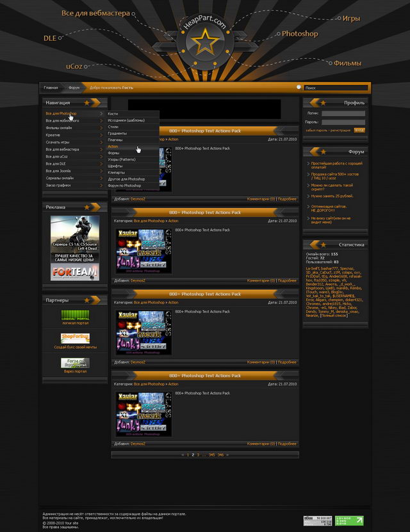Click Подробнее link on the first post

pyautogui.click(x=288, y=199)
